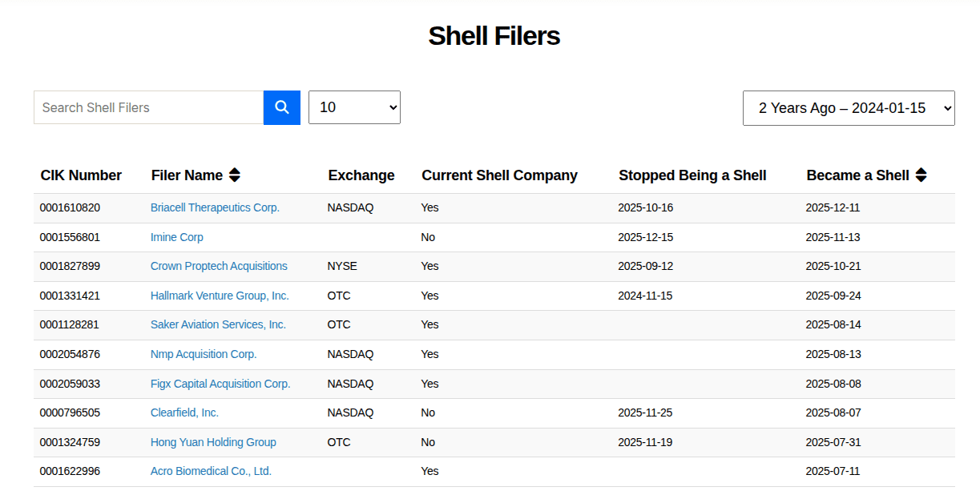Image resolution: width=980 pixels, height=495 pixels.
Task: Open the Clearfield, Inc. link
Action: (184, 412)
